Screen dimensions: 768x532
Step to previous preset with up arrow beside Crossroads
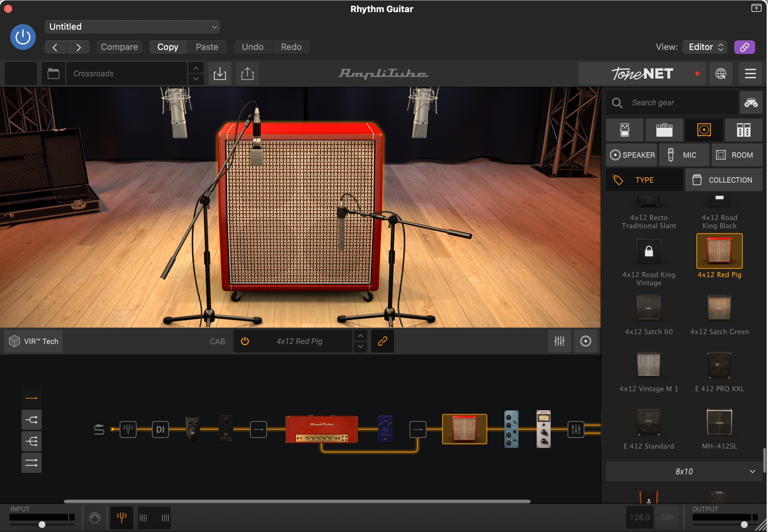(196, 68)
